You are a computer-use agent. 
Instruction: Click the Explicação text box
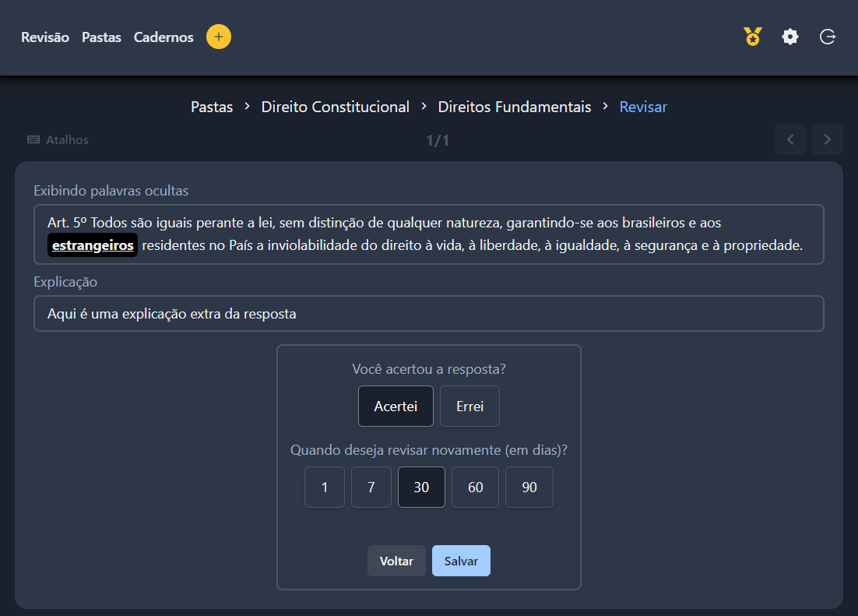pos(429,314)
